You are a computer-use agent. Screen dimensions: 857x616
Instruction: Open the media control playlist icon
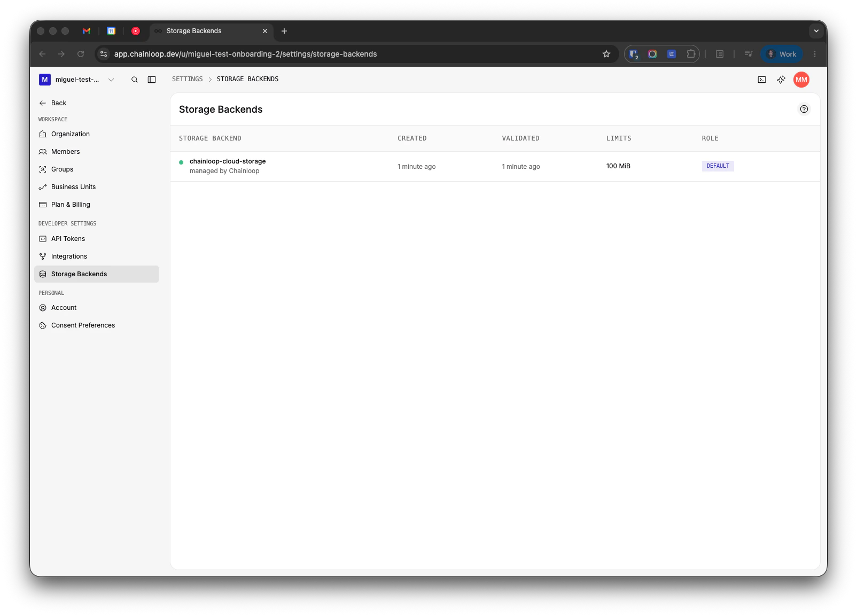coord(749,54)
